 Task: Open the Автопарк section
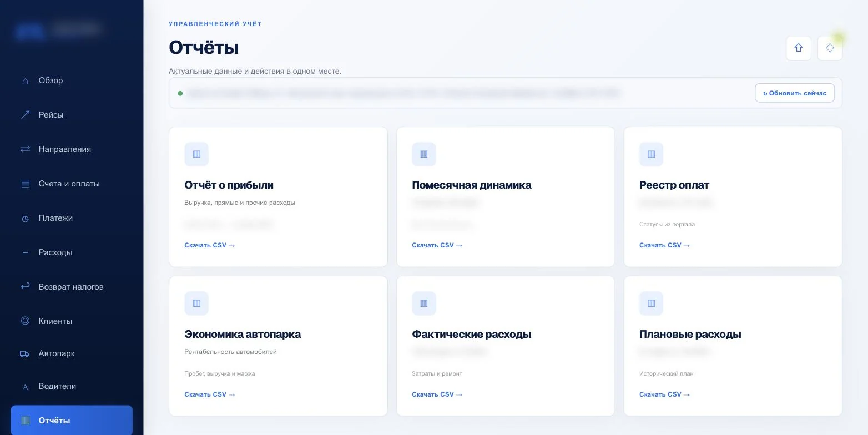click(x=72, y=353)
